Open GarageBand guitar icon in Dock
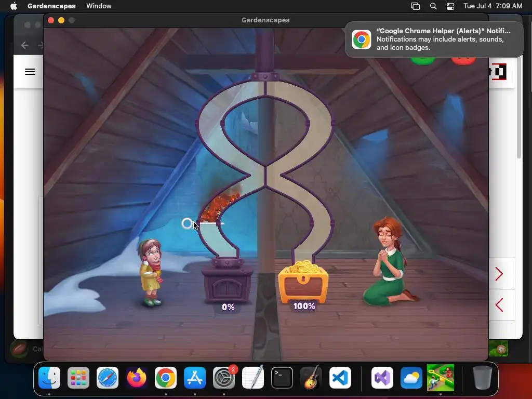 [311, 377]
